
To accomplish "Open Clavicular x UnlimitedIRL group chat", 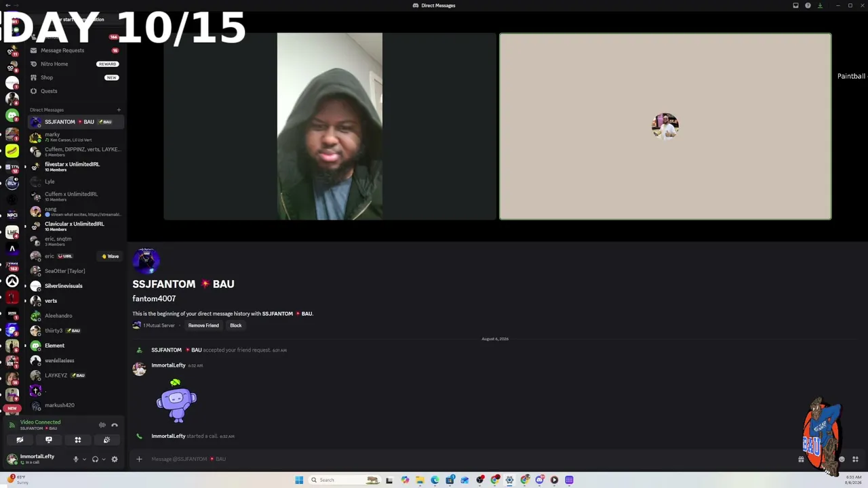I will (75, 226).
